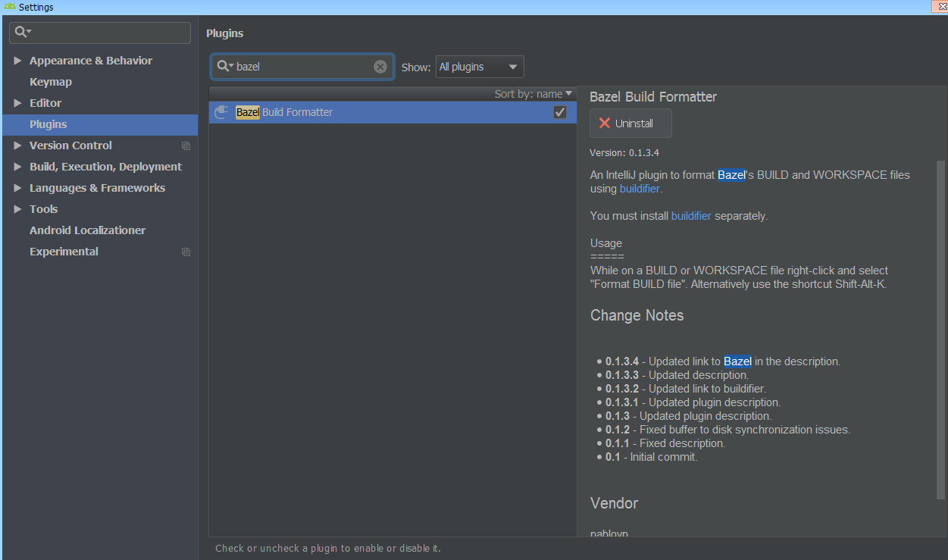Clear the plugin search text with X icon
This screenshot has height=560, width=948.
point(380,67)
